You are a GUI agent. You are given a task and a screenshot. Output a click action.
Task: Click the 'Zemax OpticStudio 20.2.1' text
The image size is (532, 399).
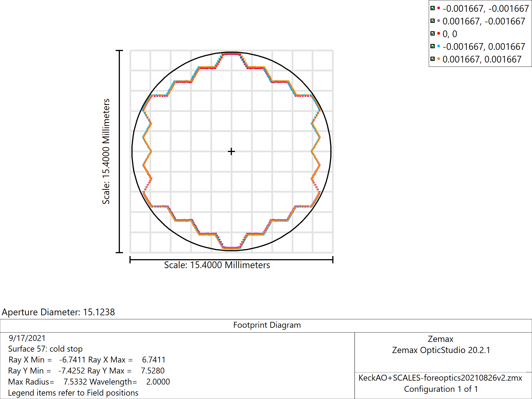click(441, 350)
